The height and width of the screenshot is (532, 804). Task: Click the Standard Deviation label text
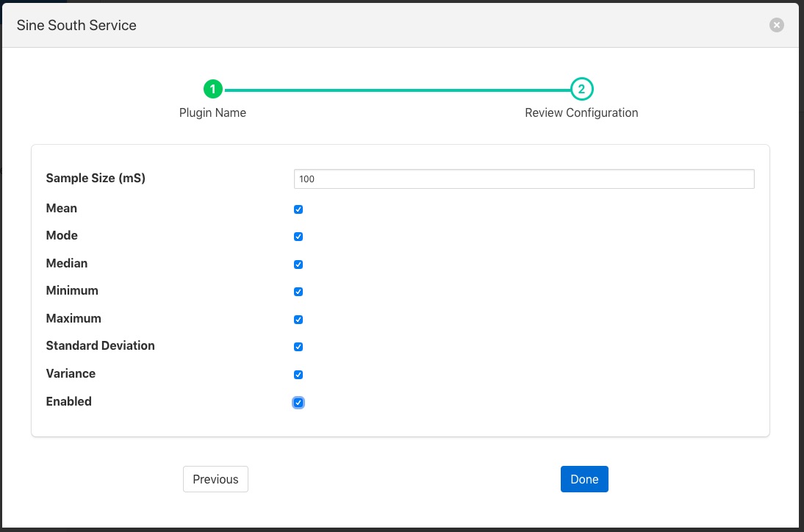pos(100,345)
